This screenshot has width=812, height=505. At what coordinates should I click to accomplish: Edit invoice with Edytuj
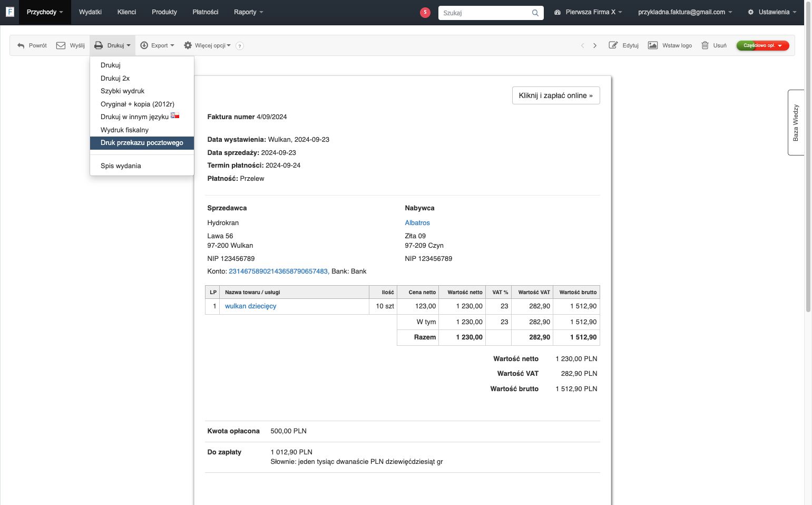pyautogui.click(x=624, y=46)
